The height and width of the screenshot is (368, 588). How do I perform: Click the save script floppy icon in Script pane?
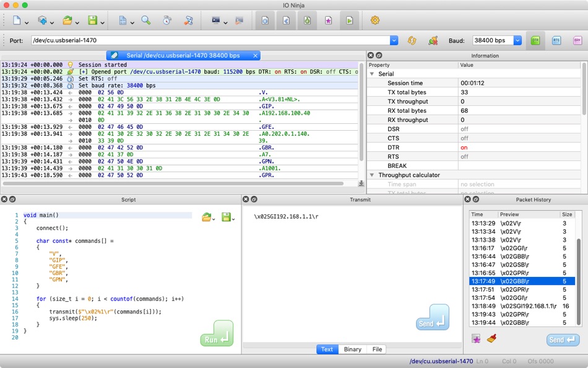click(226, 217)
